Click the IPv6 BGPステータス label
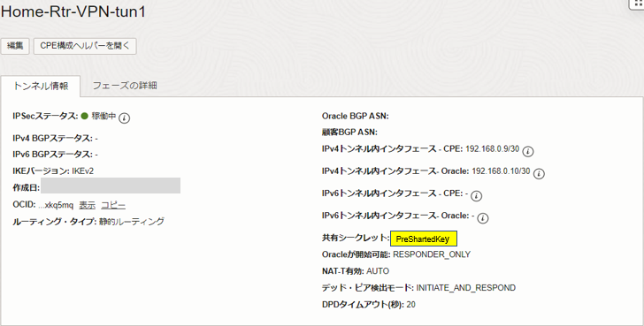 pyautogui.click(x=52, y=155)
